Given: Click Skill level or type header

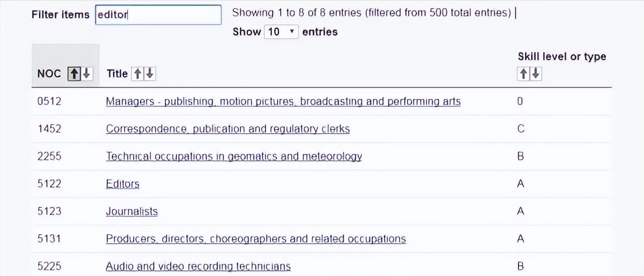Looking at the screenshot, I should pyautogui.click(x=561, y=57).
